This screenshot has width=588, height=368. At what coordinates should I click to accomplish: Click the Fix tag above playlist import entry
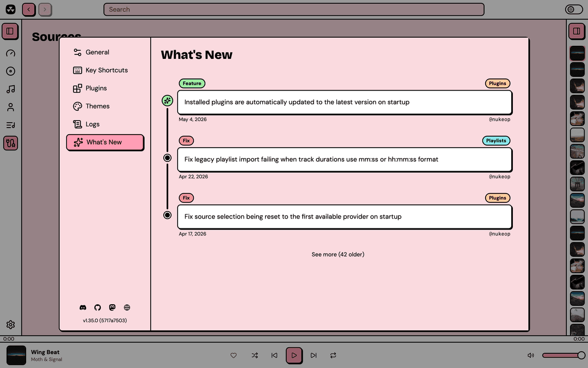click(x=186, y=141)
